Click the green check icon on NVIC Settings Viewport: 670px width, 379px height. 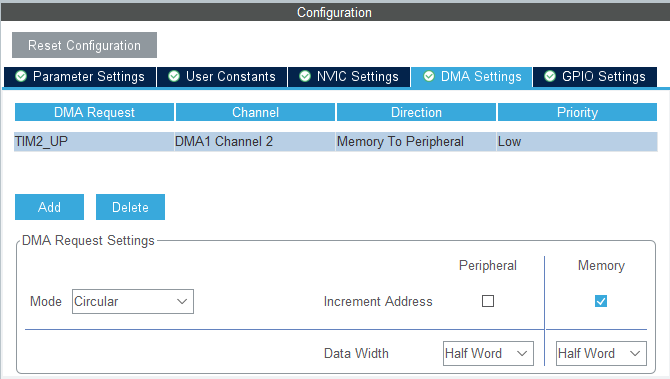point(305,76)
